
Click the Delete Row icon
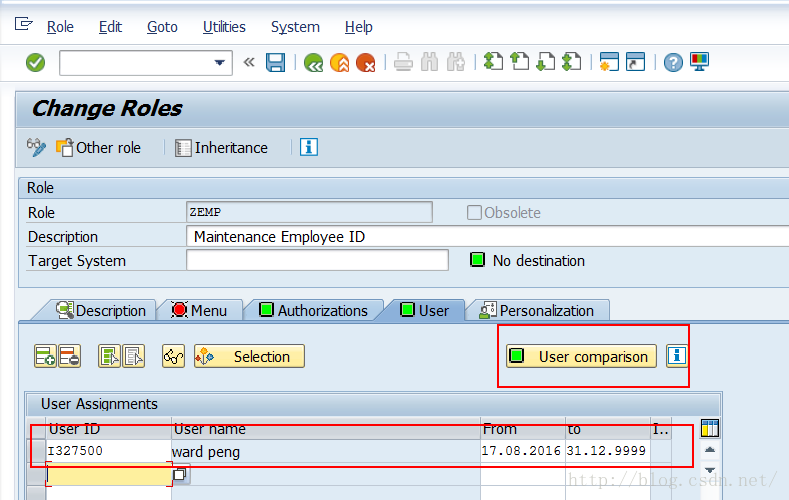(69, 356)
